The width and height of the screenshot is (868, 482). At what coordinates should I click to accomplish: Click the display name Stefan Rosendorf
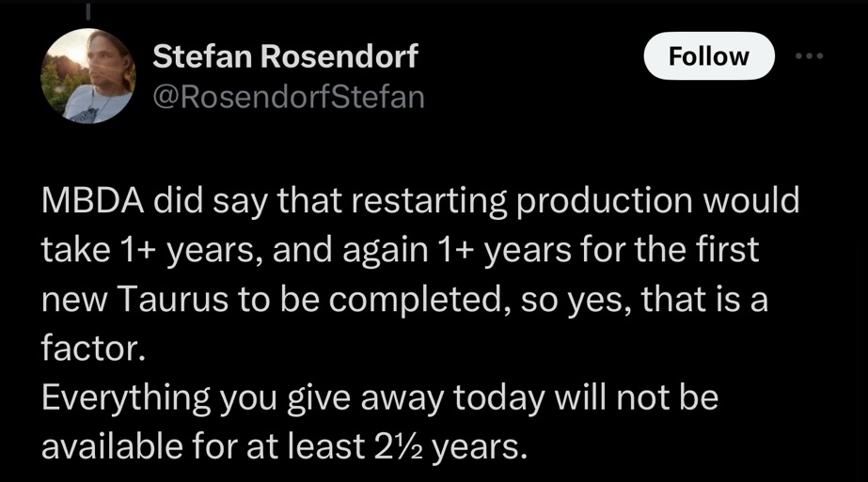285,57
